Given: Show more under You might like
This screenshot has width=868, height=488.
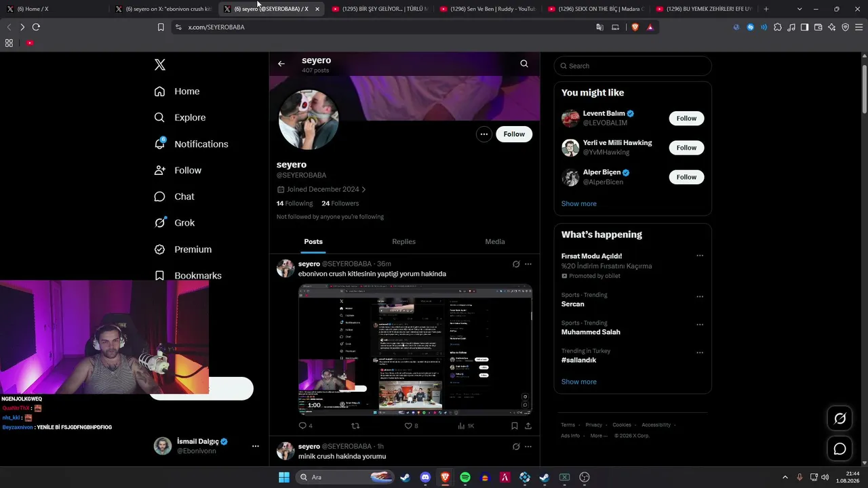Looking at the screenshot, I should click(x=578, y=203).
